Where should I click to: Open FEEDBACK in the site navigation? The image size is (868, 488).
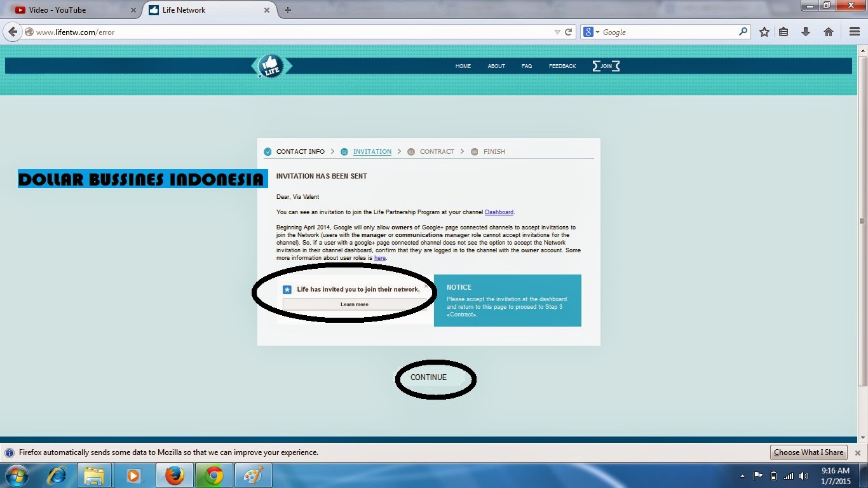562,66
